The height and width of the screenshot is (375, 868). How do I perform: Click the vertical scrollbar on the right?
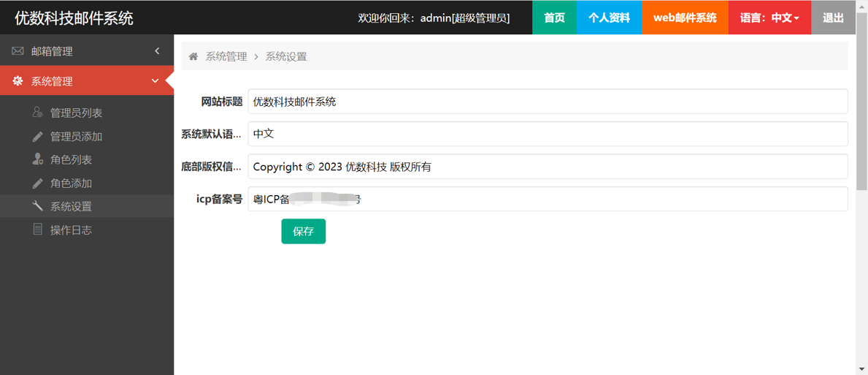tap(861, 110)
